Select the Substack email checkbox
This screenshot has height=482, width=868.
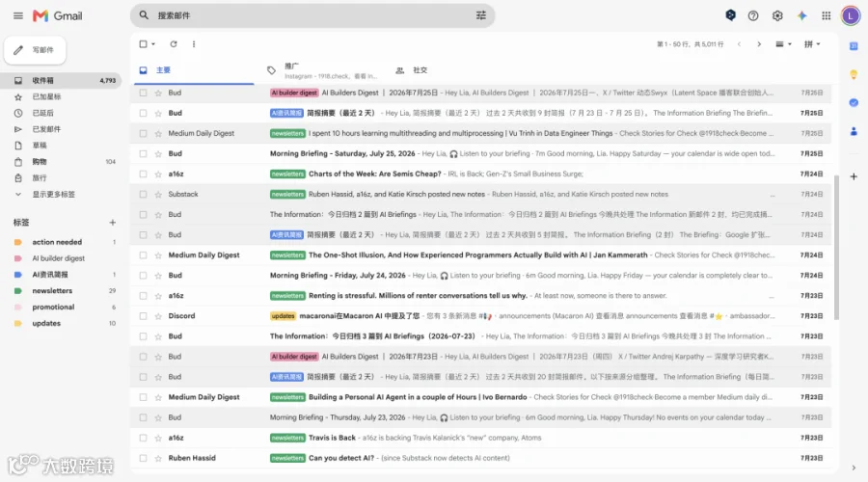point(144,194)
